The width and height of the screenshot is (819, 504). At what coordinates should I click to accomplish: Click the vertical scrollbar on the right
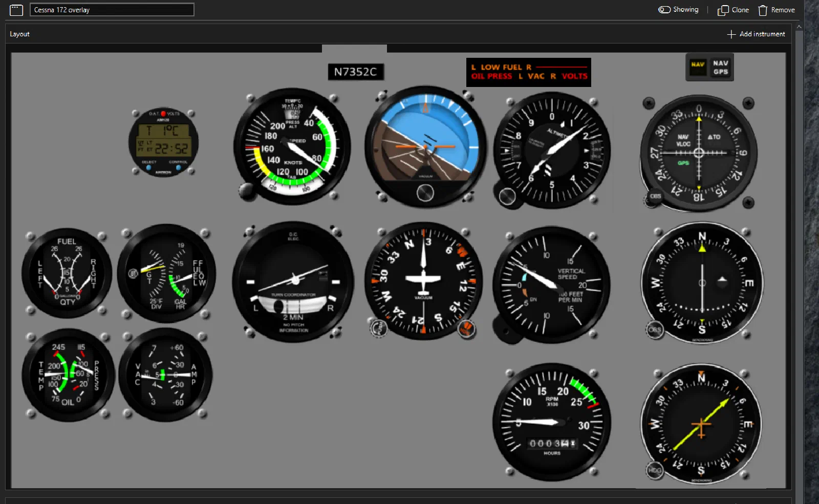point(799,264)
